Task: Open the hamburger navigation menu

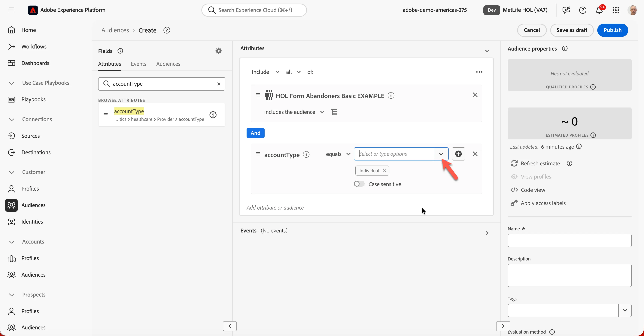Action: pyautogui.click(x=11, y=10)
